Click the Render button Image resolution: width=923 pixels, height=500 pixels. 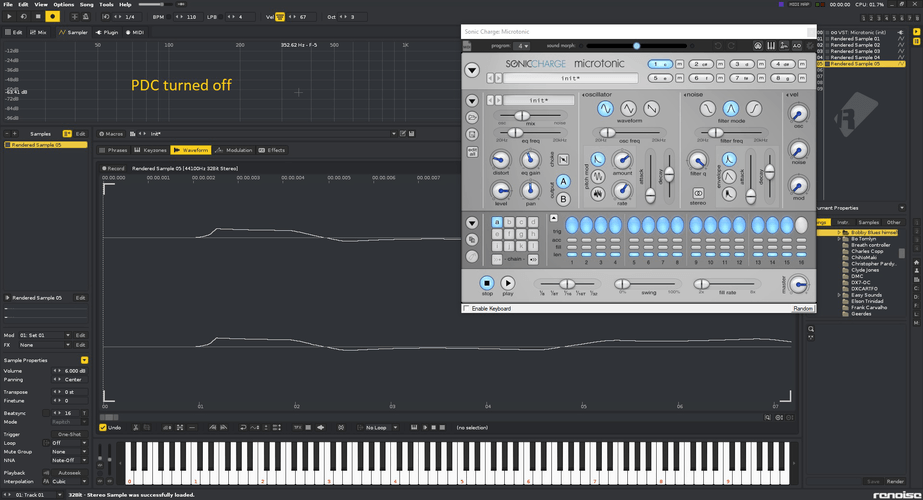(895, 481)
